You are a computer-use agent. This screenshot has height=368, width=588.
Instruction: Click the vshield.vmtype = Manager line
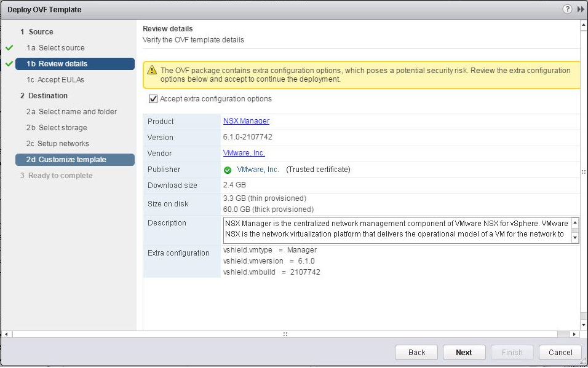coord(270,250)
